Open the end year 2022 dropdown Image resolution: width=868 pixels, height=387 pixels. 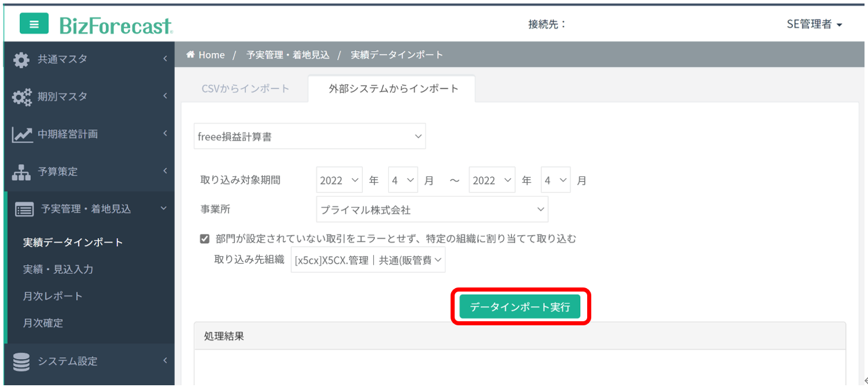tap(492, 180)
